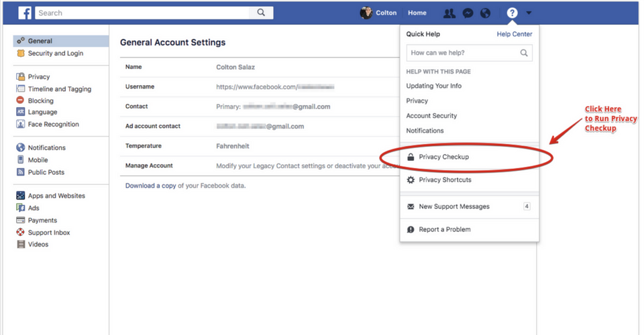Expand the account dropdown arrow
644x335 pixels.
click(529, 13)
